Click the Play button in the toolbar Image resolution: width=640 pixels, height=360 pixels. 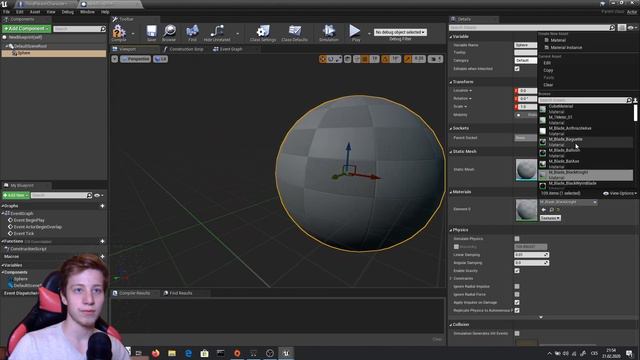coord(355,32)
